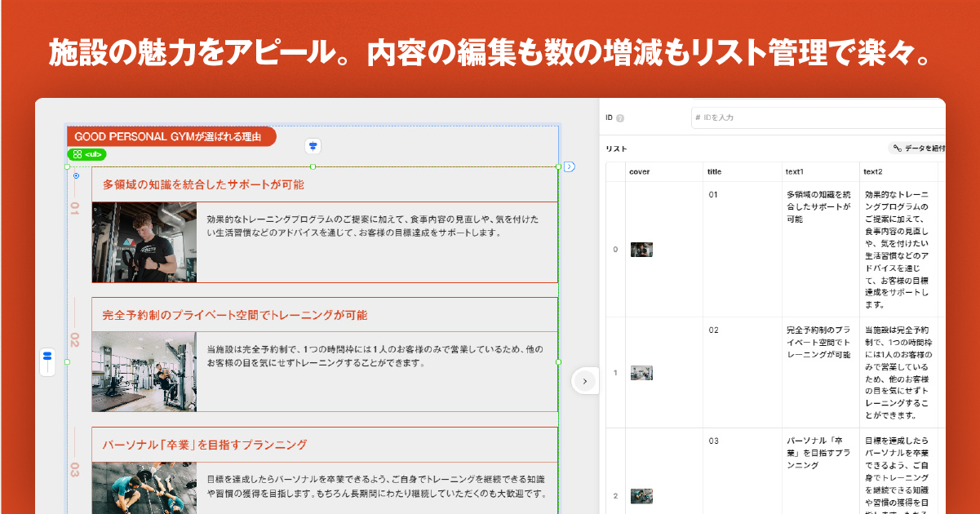Click the blue alignment icon above the list
The image size is (980, 514).
(313, 147)
